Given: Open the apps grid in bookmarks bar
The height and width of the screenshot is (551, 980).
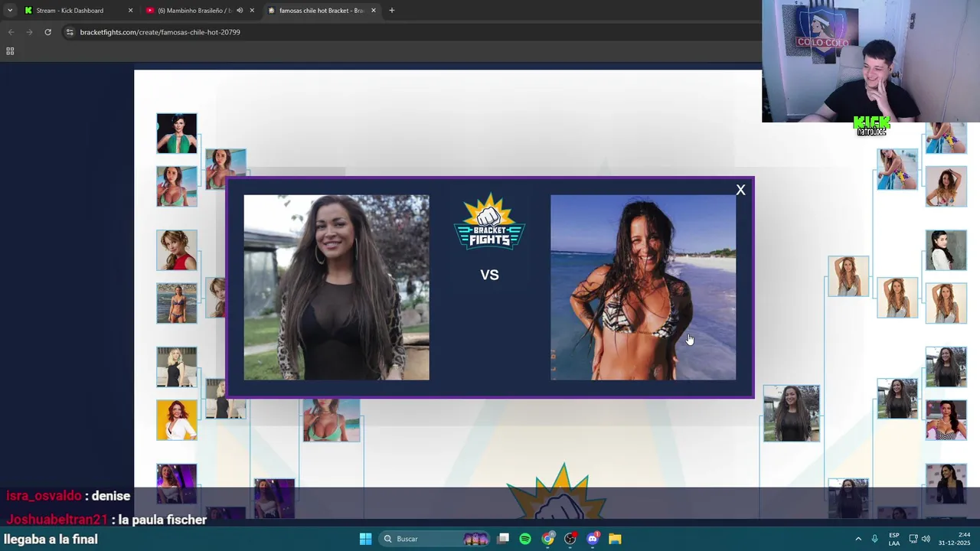Looking at the screenshot, I should [x=10, y=51].
